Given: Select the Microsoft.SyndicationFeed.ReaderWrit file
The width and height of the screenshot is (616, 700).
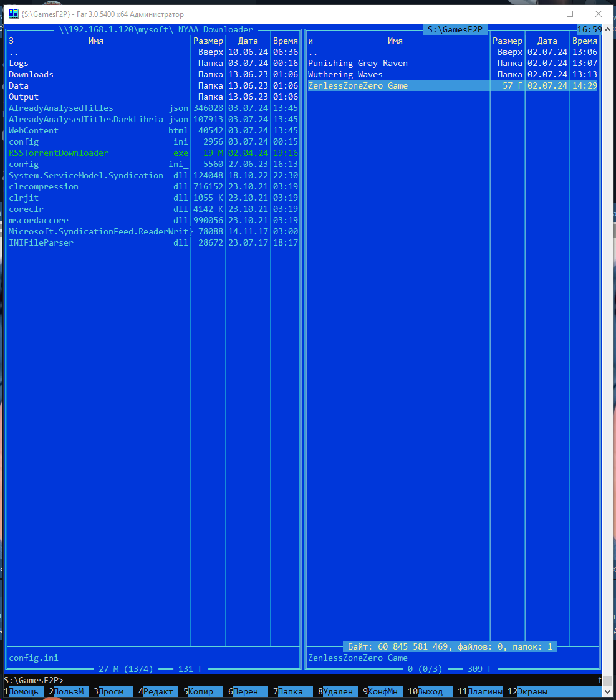Looking at the screenshot, I should click(x=153, y=231).
